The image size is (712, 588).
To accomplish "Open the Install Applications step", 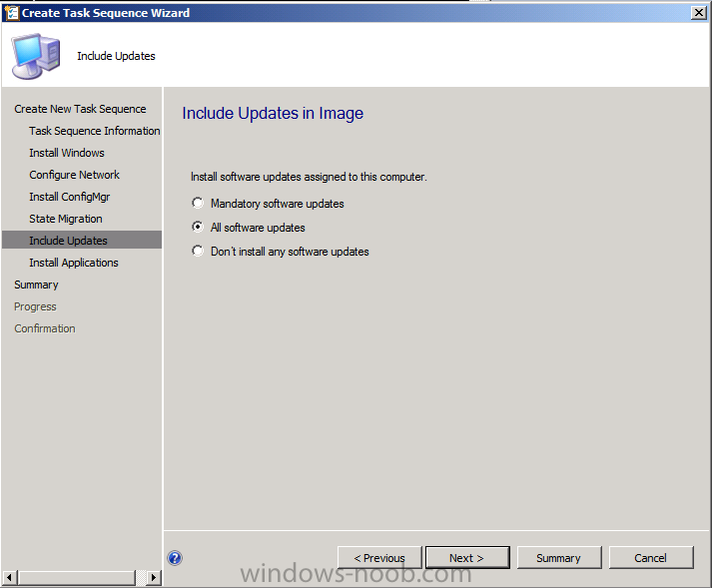I will [x=74, y=263].
